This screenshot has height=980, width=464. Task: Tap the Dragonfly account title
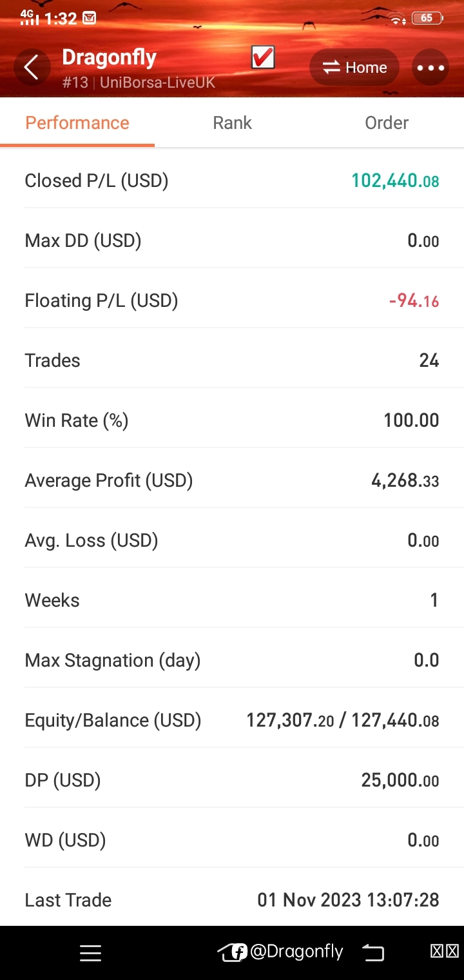(110, 58)
